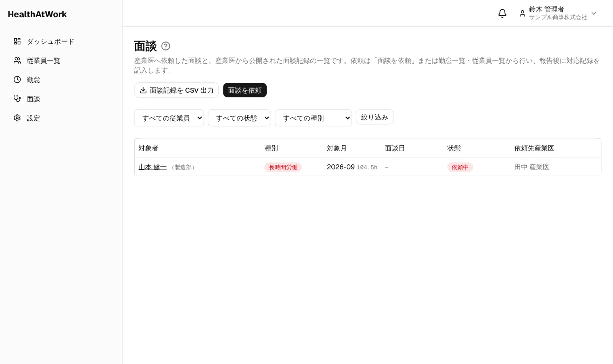The image size is (613, 364).
Task: Select 面談 label in the sidebar
Action: (x=33, y=99)
